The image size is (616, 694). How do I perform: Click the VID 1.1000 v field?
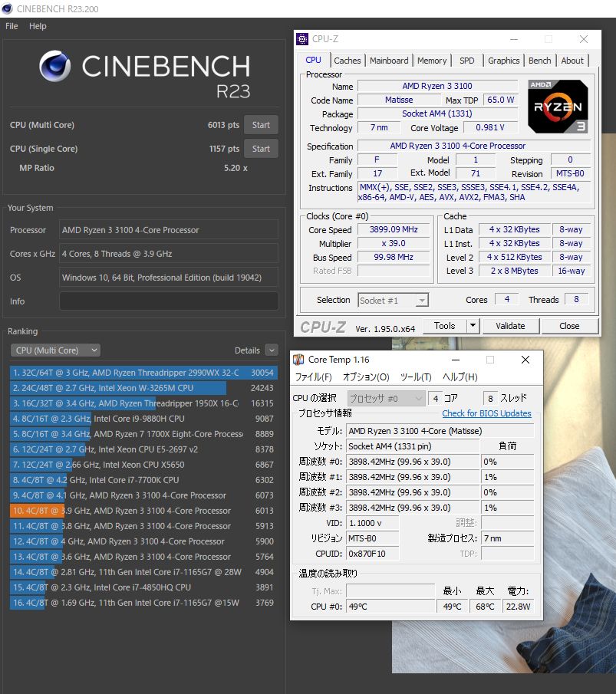[372, 523]
